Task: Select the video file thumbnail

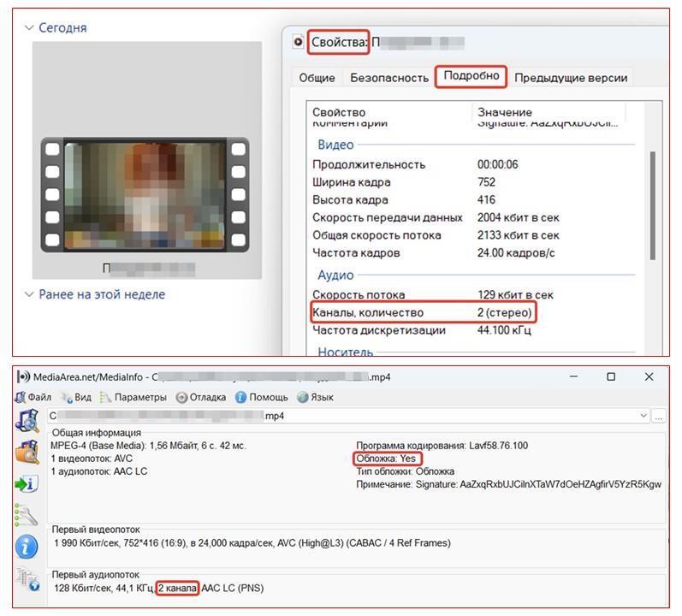Action: click(145, 195)
